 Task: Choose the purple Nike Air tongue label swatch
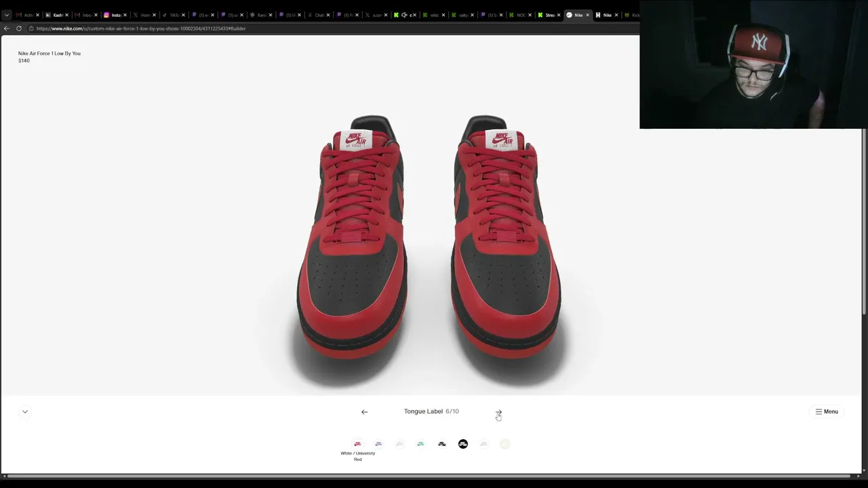378,444
